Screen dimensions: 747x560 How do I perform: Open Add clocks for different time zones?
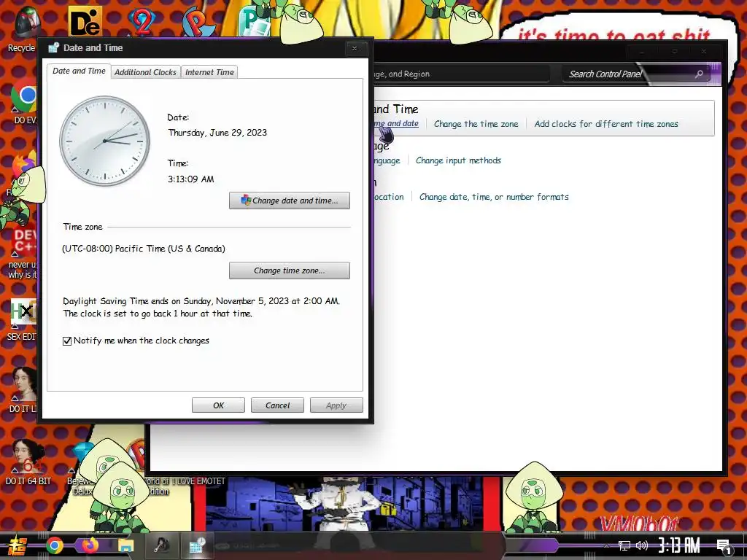(x=606, y=124)
